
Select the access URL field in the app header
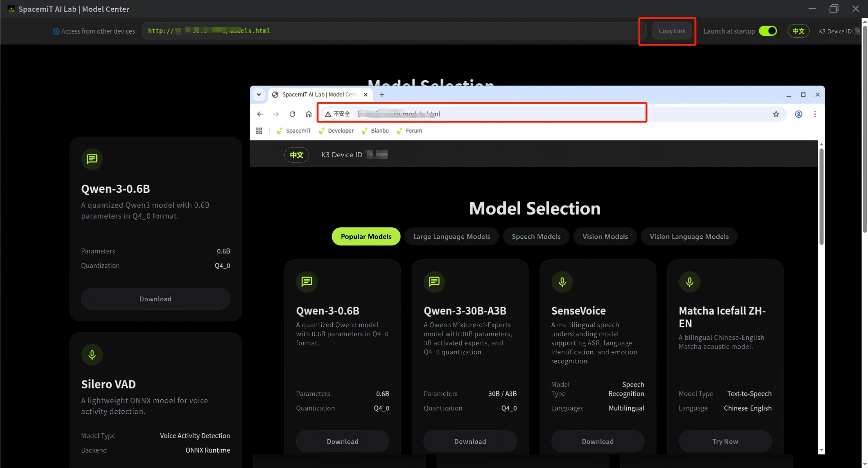coord(394,31)
